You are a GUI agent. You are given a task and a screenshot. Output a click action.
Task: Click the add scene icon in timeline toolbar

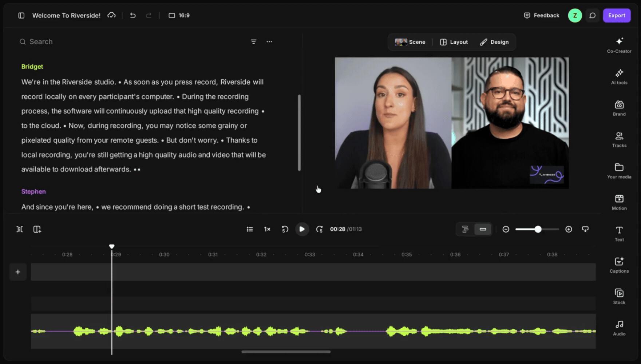coord(37,229)
